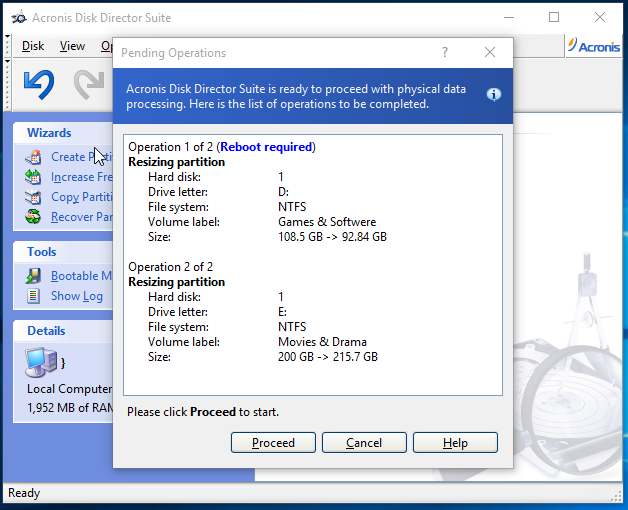The width and height of the screenshot is (628, 510).
Task: Click the Create Partition wizard icon
Action: point(33,157)
